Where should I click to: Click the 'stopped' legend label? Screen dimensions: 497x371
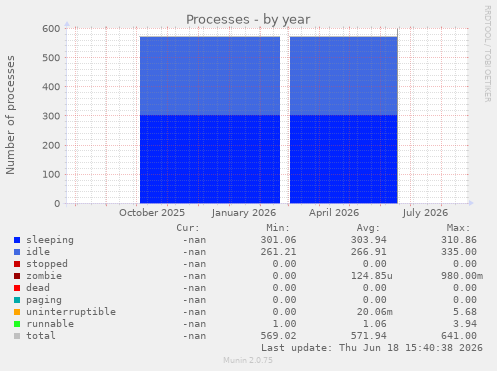[47, 264]
